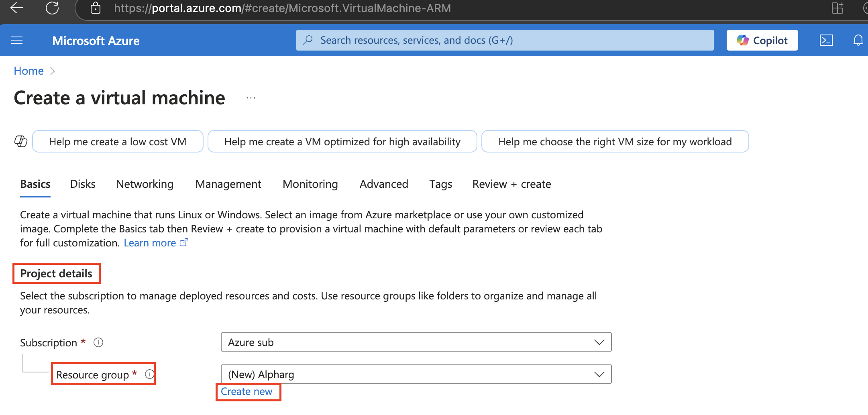Open Cloud Shell from the header
The image size is (868, 415).
point(826,40)
